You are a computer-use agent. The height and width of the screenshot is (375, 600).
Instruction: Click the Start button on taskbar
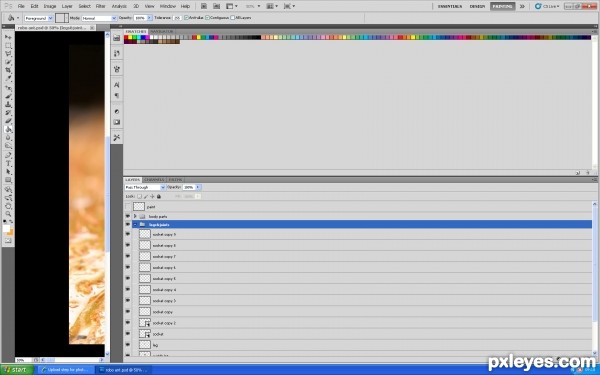click(x=17, y=370)
